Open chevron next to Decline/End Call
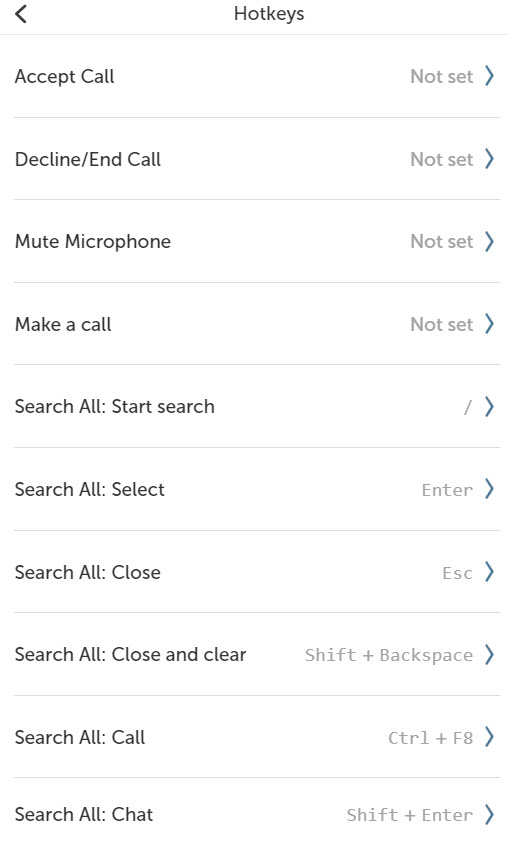 coord(489,159)
